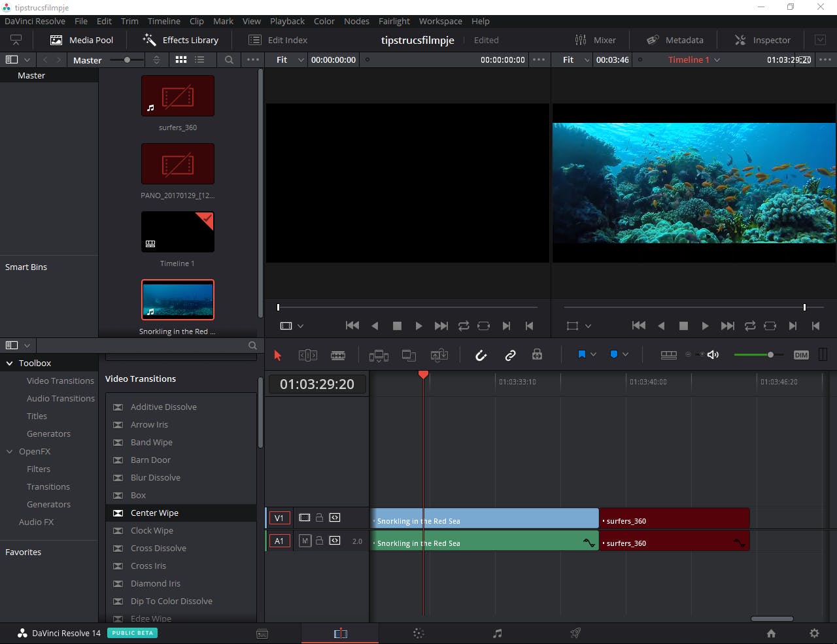Toggle the DIM audio button
Image resolution: width=837 pixels, height=644 pixels.
(x=801, y=355)
